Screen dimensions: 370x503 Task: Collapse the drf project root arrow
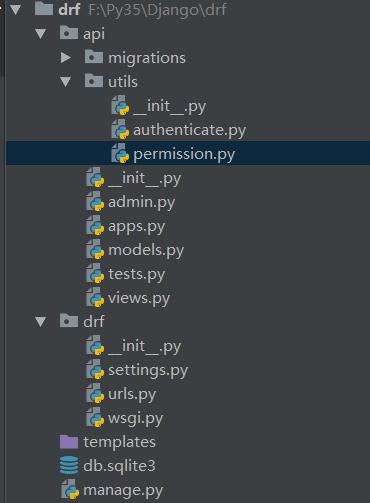point(15,10)
